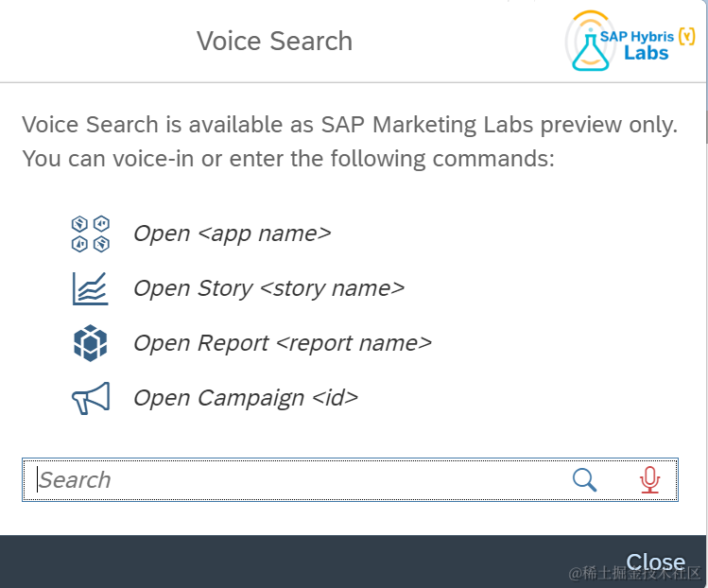The height and width of the screenshot is (588, 708).
Task: Click the magnifying glass search icon
Action: pyautogui.click(x=585, y=480)
